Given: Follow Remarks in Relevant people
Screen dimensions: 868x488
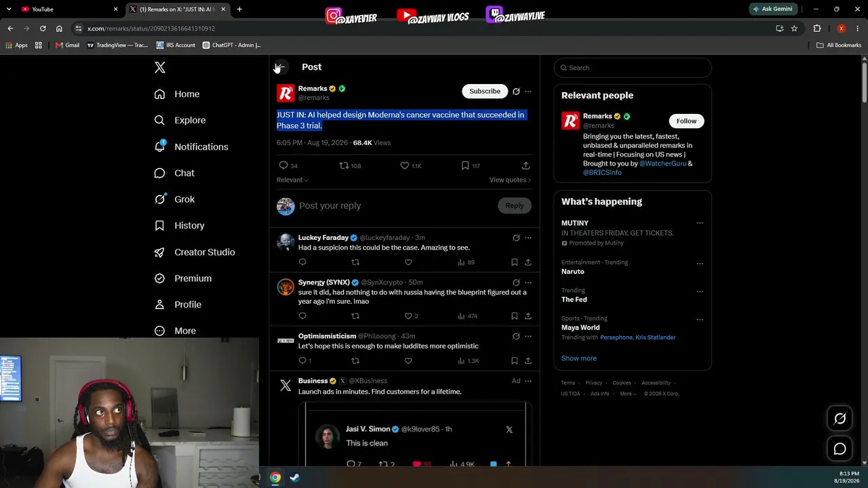Looking at the screenshot, I should [686, 121].
